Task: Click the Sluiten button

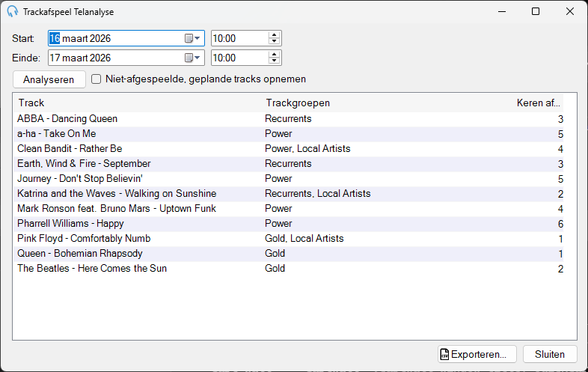Action: click(x=550, y=354)
